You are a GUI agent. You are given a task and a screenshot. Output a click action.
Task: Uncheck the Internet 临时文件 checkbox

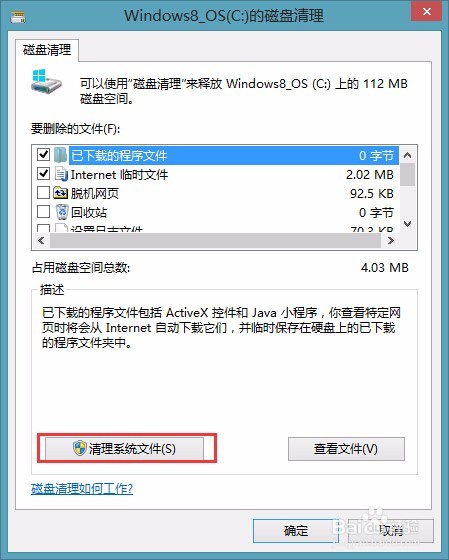pos(43,174)
